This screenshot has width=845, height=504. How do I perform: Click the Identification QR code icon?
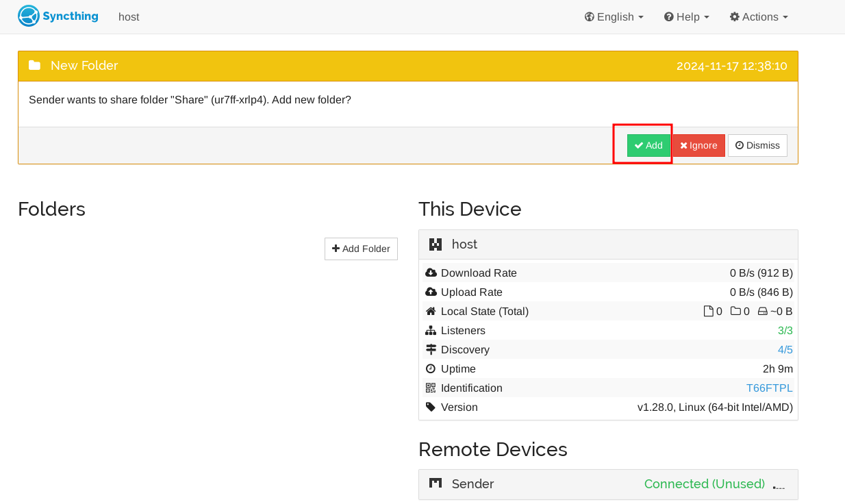coord(431,388)
